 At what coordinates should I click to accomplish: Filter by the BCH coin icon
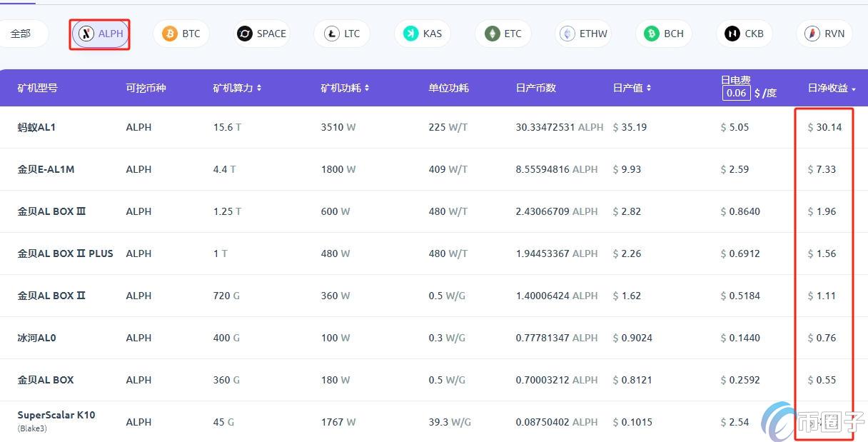click(652, 34)
